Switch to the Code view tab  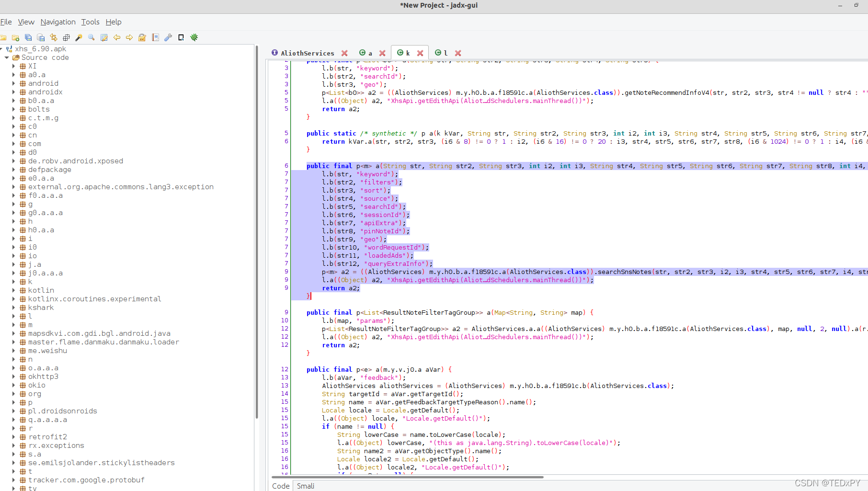click(x=281, y=486)
